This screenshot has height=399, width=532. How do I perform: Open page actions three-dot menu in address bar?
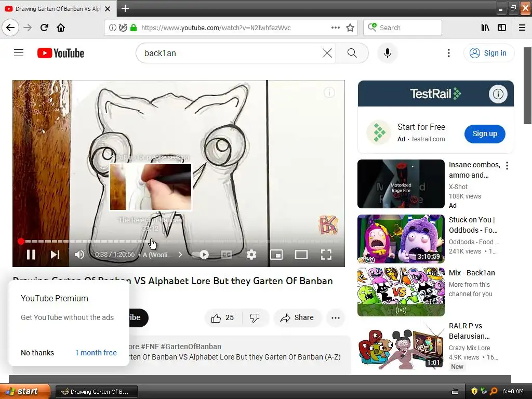click(x=335, y=28)
